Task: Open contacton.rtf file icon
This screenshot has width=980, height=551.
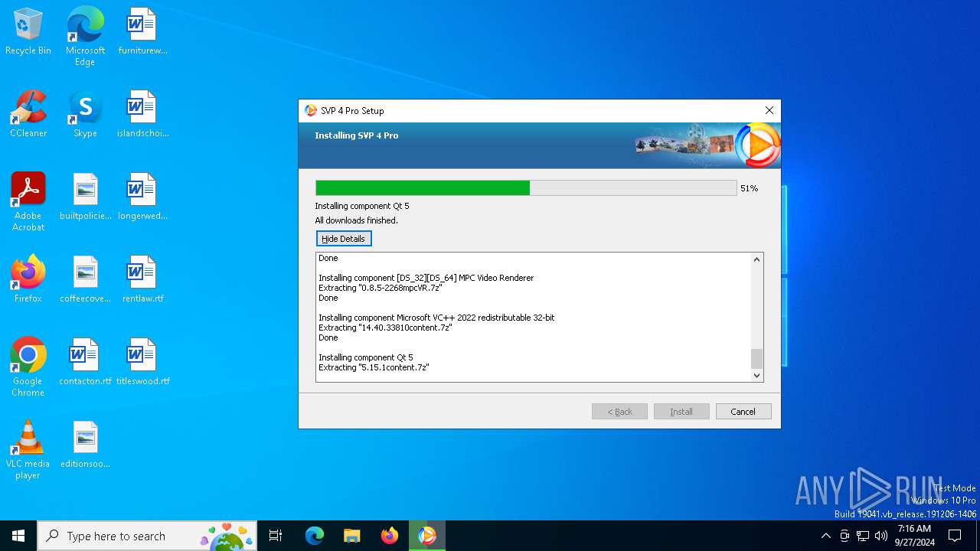Action: click(85, 362)
